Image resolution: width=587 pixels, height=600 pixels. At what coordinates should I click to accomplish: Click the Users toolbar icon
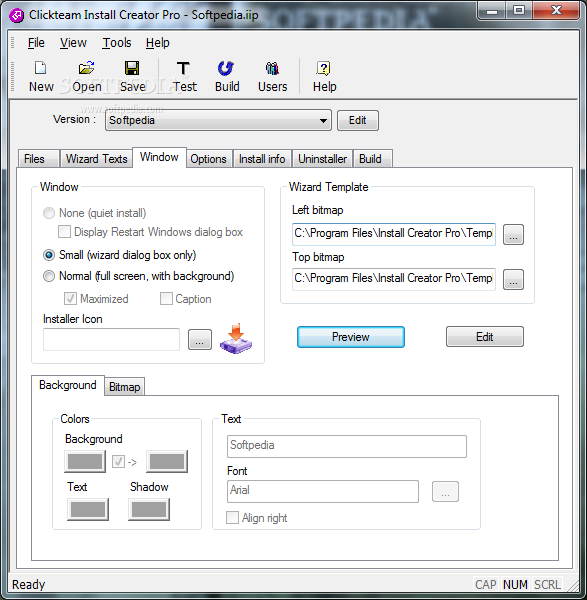272,68
